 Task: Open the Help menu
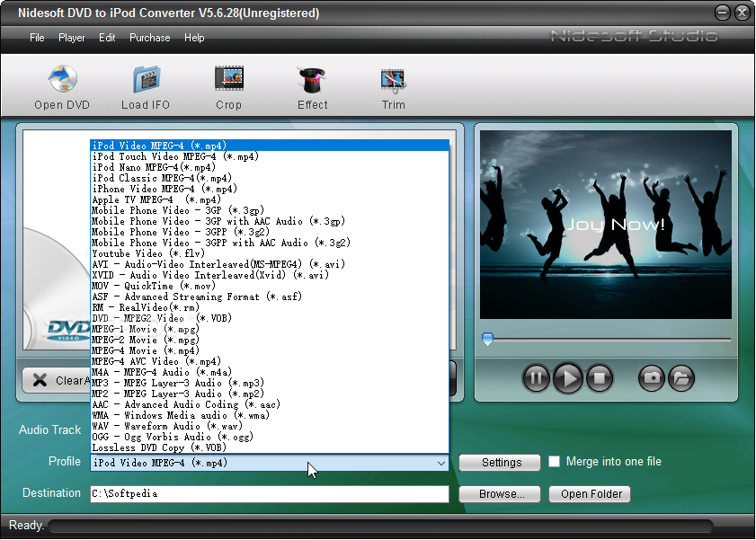point(194,38)
